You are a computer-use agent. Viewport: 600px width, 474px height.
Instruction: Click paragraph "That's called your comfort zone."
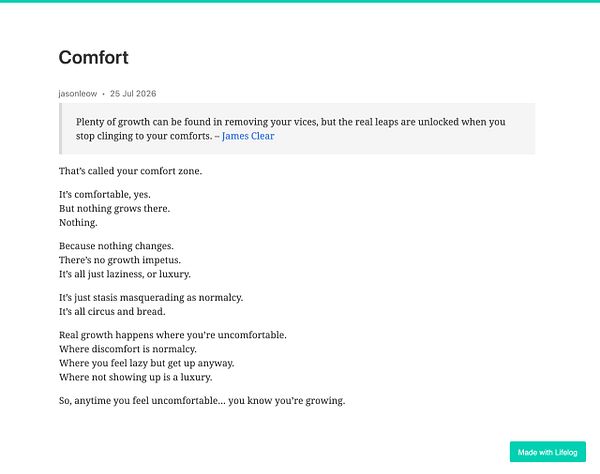click(x=130, y=171)
